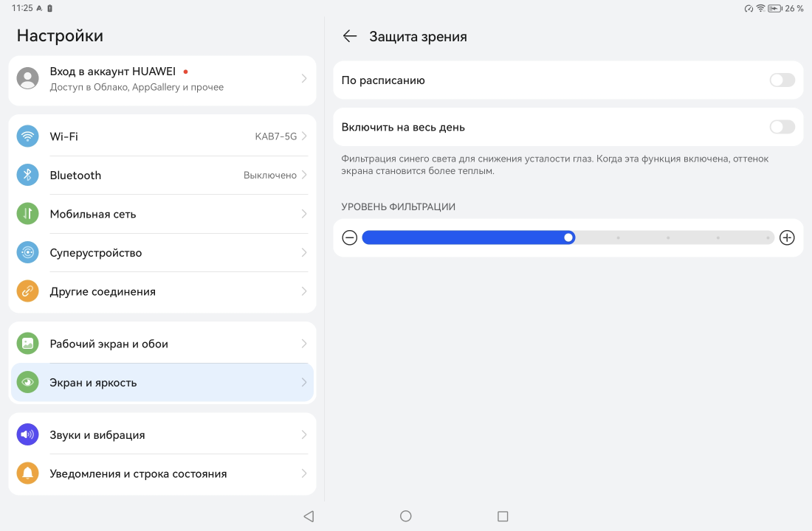Tap the back arrow beside Защита зрения
The width and height of the screenshot is (812, 531).
(x=350, y=36)
